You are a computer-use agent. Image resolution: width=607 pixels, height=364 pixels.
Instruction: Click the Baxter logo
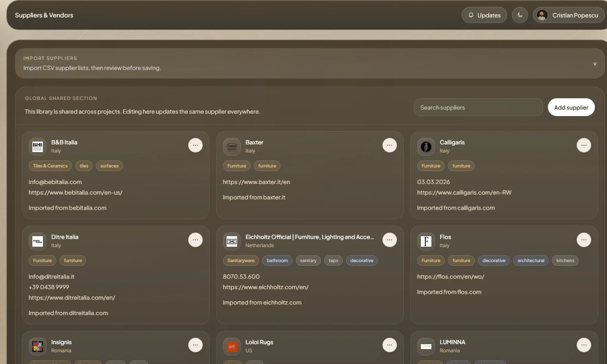pos(232,146)
